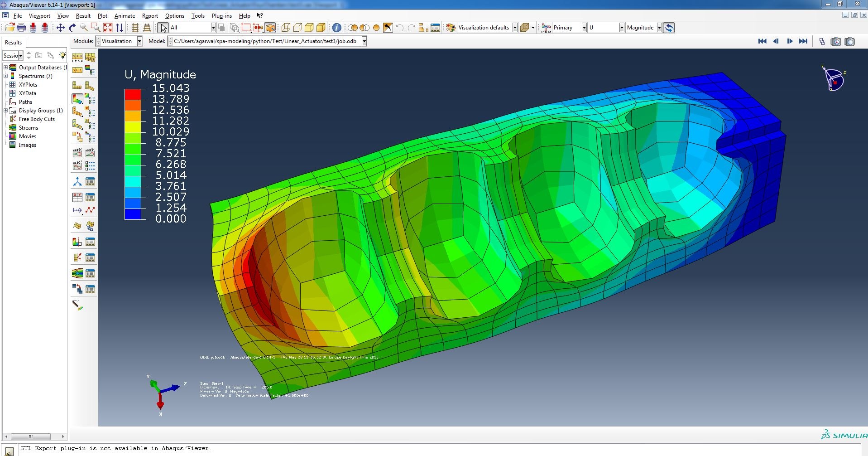The width and height of the screenshot is (868, 456).
Task: Select the Movies tree item
Action: click(27, 136)
